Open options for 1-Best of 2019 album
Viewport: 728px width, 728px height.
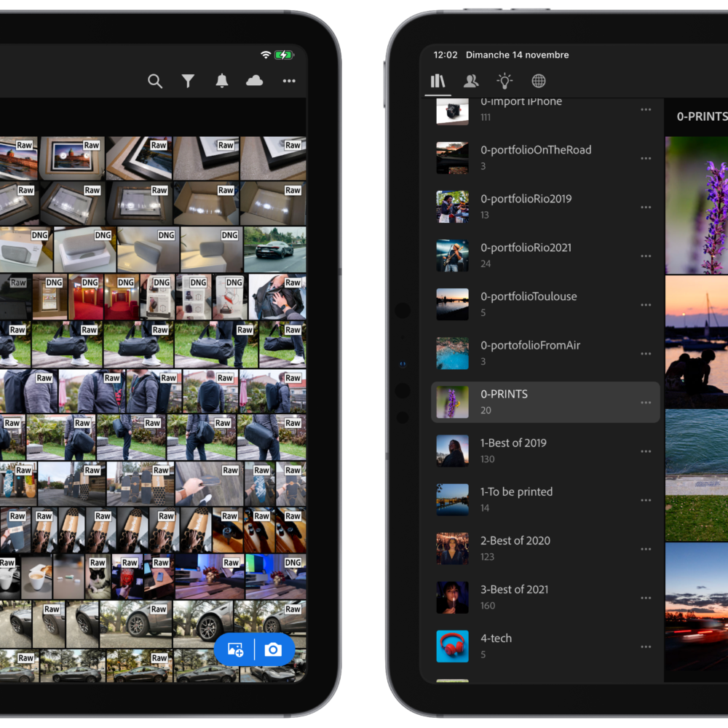(x=646, y=451)
